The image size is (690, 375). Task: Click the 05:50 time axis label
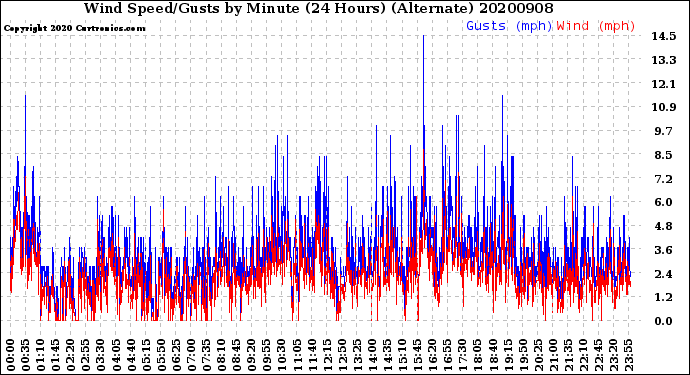[161, 355]
